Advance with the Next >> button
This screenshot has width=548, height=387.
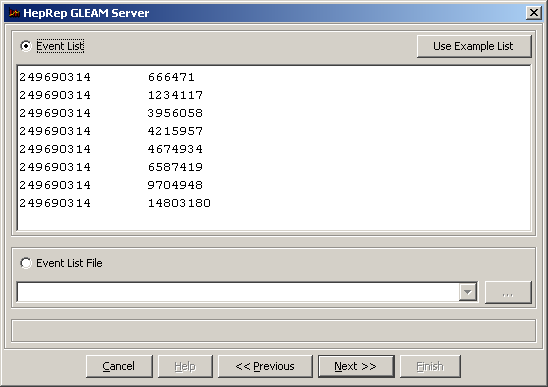(356, 366)
